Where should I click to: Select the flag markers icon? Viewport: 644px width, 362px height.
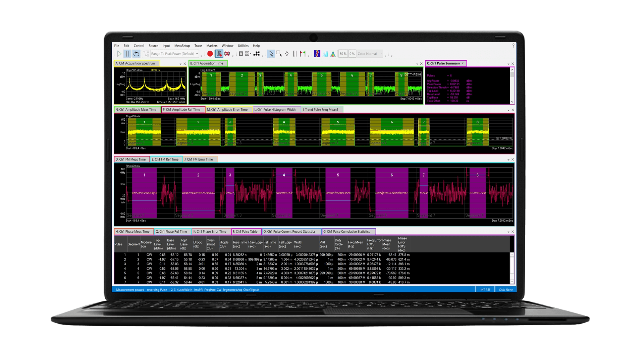(x=303, y=54)
